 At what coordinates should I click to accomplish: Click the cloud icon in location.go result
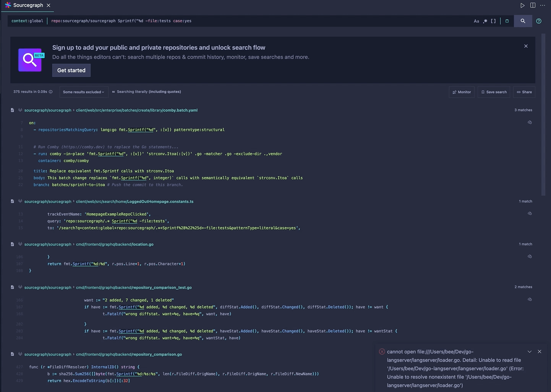(530, 256)
